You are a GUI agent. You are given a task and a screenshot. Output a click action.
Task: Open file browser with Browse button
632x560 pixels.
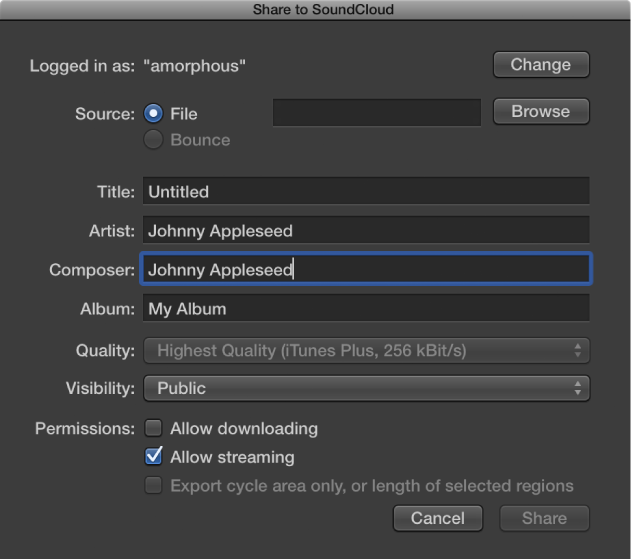point(541,111)
